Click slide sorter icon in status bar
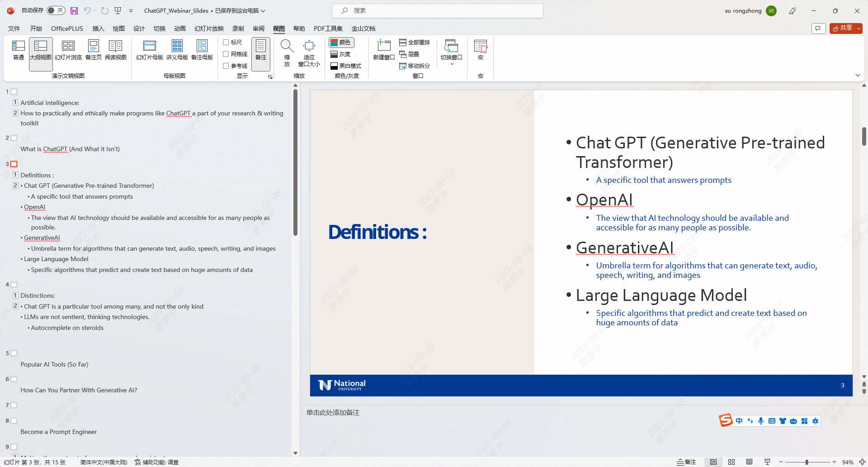Screen dimensions: 868x467 click(731, 462)
